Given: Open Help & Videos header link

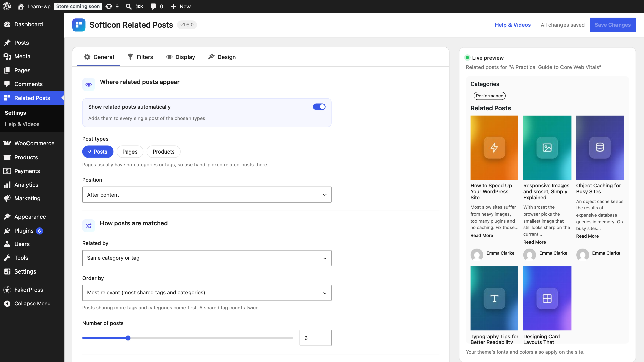Looking at the screenshot, I should tap(513, 25).
